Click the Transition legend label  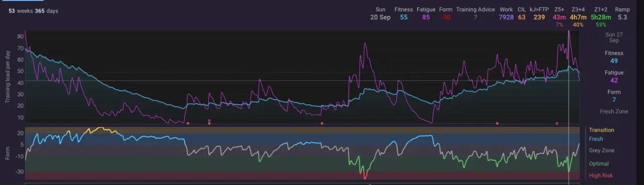601,130
